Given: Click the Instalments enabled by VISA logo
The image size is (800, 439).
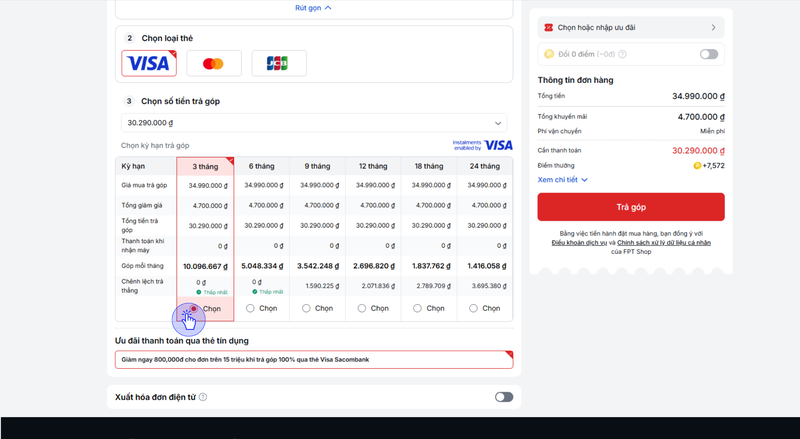Looking at the screenshot, I should [x=483, y=145].
